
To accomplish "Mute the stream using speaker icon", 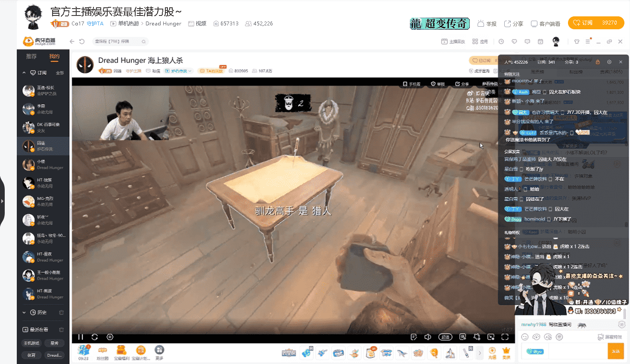I will (428, 337).
